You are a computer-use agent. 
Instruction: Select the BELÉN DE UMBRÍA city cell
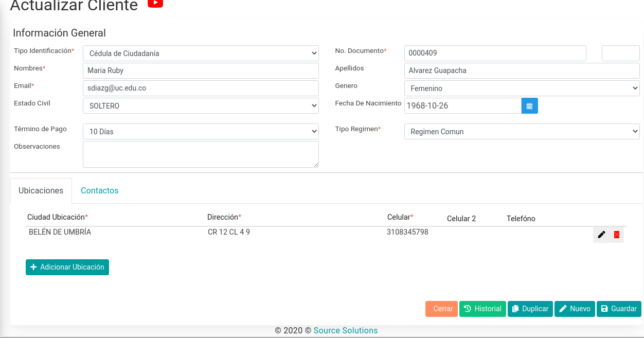[60, 232]
